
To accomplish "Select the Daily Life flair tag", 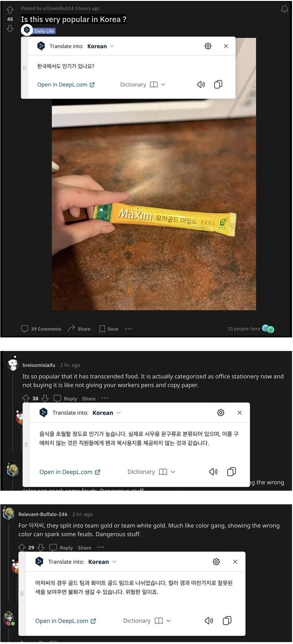I will pyautogui.click(x=44, y=31).
